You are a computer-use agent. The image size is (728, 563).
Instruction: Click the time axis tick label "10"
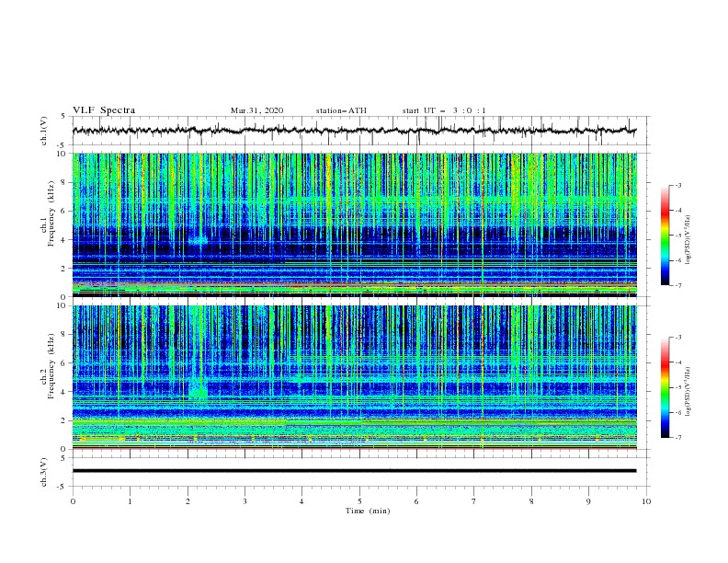pyautogui.click(x=646, y=501)
